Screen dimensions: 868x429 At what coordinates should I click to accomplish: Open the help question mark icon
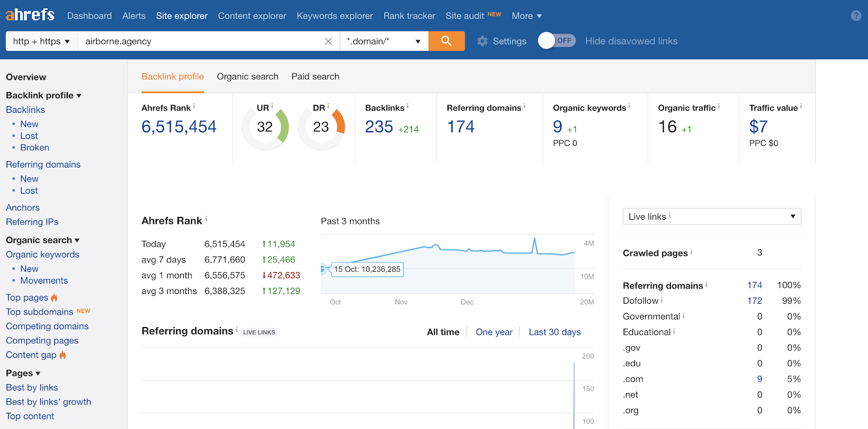[856, 16]
